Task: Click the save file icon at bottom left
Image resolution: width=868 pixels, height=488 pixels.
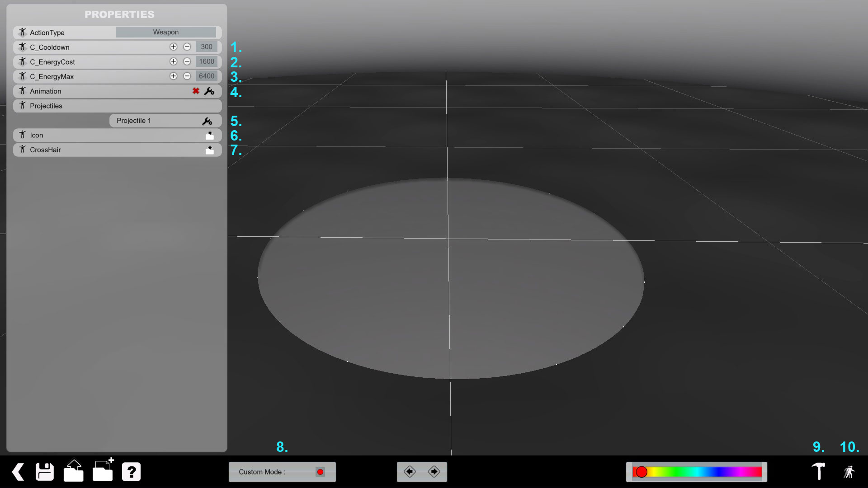Action: 45,472
